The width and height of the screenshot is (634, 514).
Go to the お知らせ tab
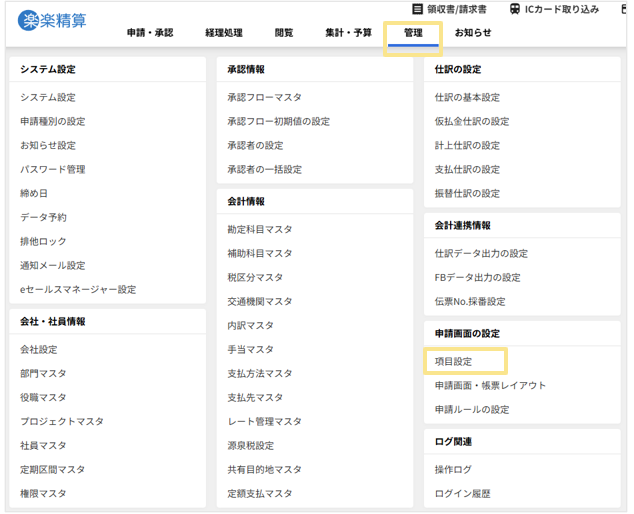(x=473, y=33)
